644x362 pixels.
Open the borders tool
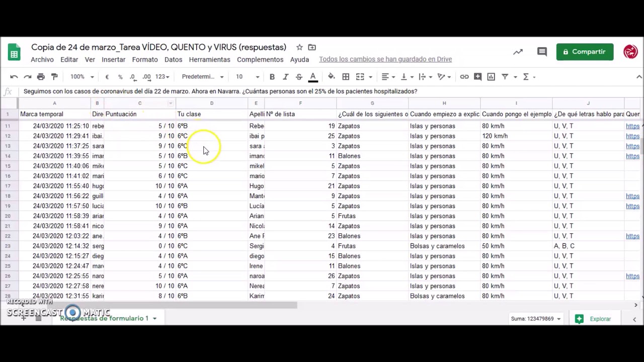346,77
